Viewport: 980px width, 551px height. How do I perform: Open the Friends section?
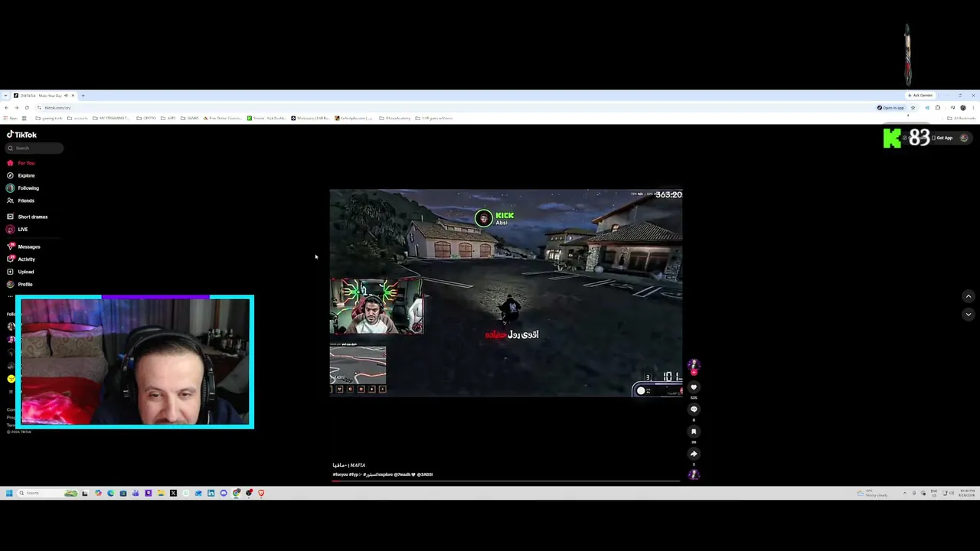point(21,201)
